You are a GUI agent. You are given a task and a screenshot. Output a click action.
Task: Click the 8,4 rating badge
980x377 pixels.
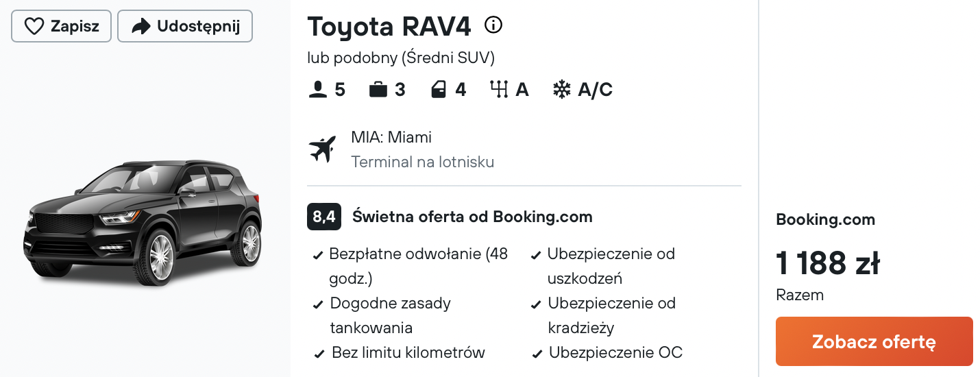(x=324, y=217)
